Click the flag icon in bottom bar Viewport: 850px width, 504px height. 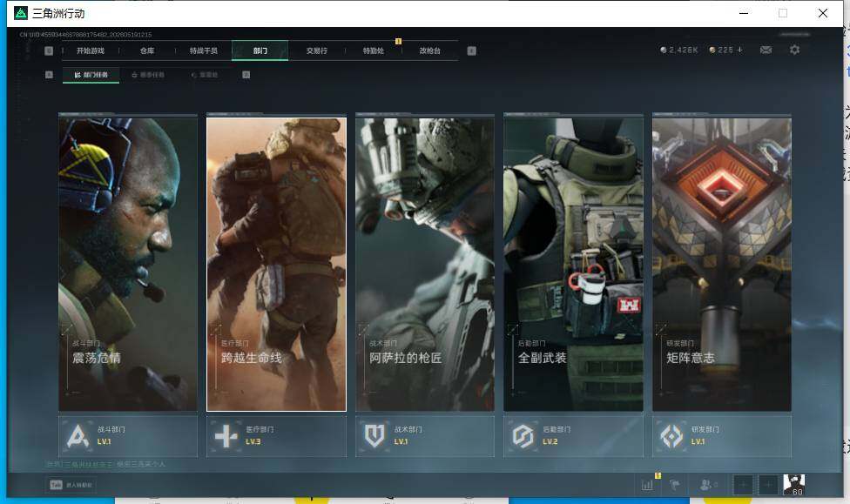(675, 485)
